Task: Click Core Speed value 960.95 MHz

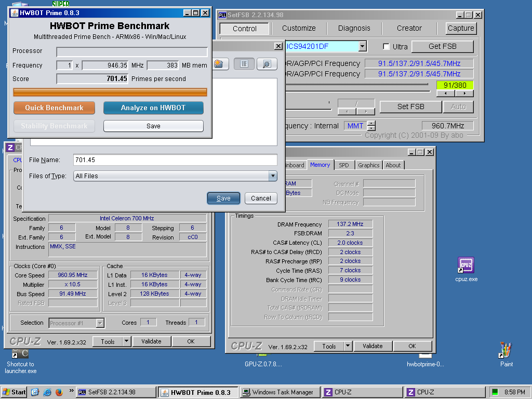Action: pyautogui.click(x=73, y=275)
